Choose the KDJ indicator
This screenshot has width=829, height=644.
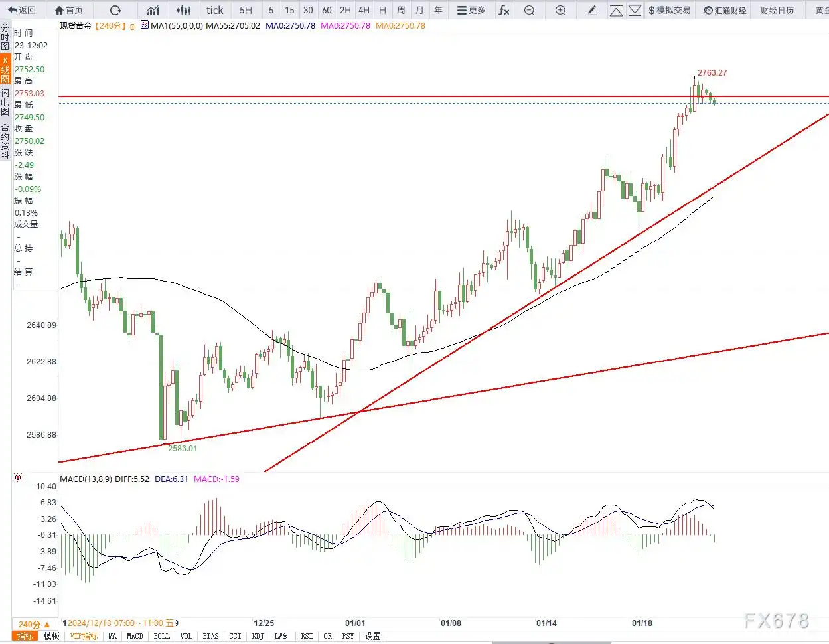click(x=258, y=636)
